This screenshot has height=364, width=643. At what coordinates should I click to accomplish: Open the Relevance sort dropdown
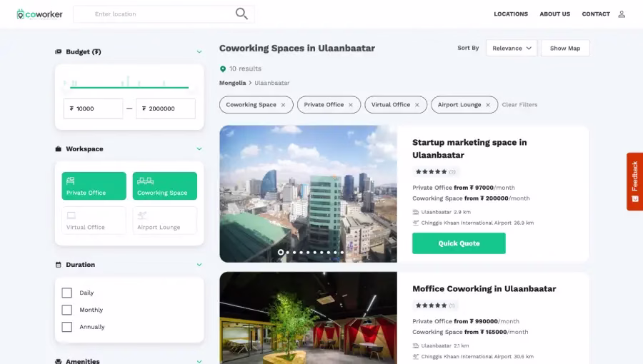coord(512,48)
